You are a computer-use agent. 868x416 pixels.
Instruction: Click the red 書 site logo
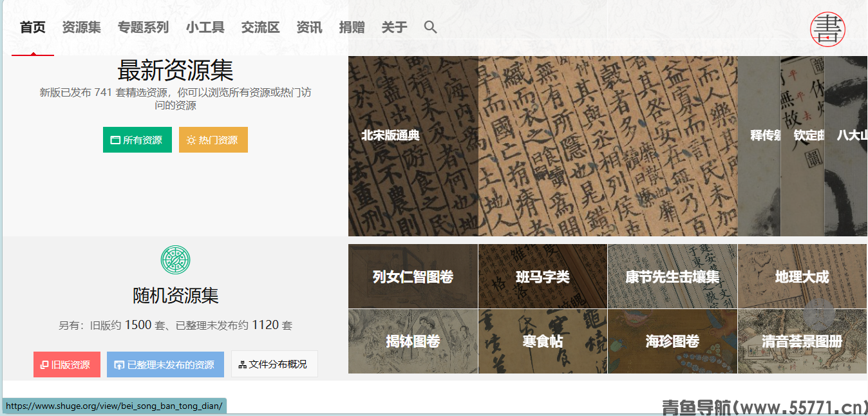827,30
